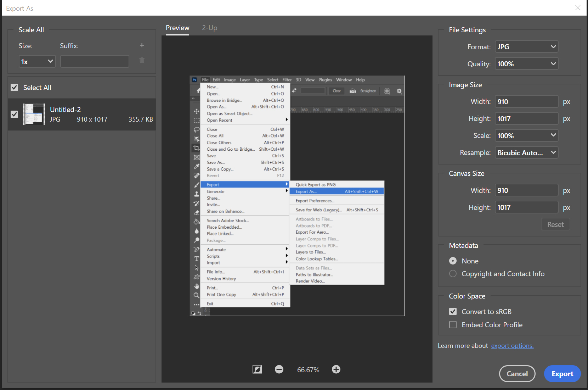Zoom in the preview with plus icon
588x390 pixels.
(x=336, y=369)
